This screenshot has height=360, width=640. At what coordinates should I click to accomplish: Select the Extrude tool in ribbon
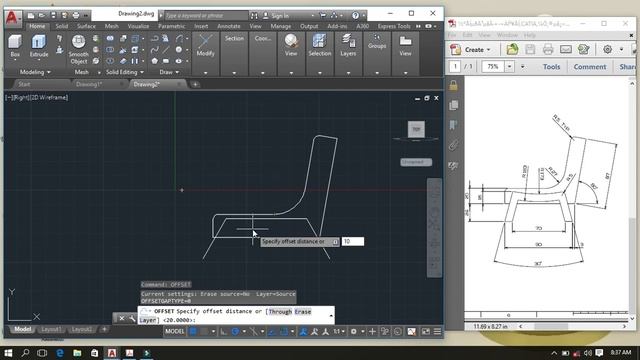point(39,45)
